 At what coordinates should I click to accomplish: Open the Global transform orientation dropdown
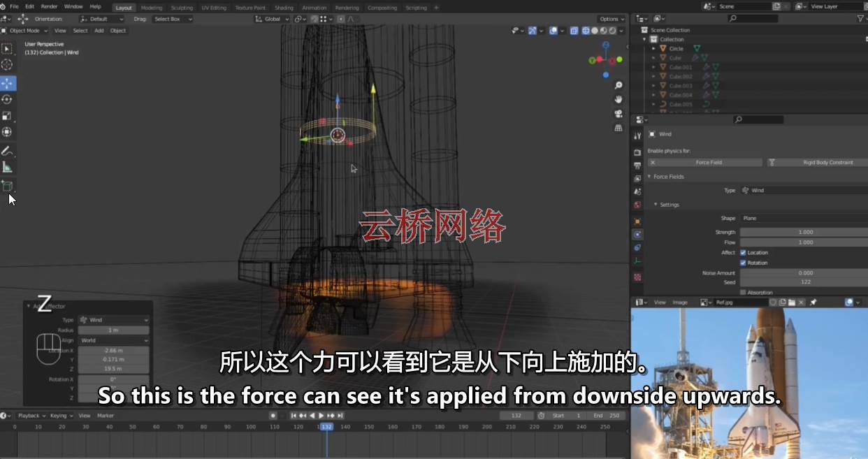pos(272,19)
